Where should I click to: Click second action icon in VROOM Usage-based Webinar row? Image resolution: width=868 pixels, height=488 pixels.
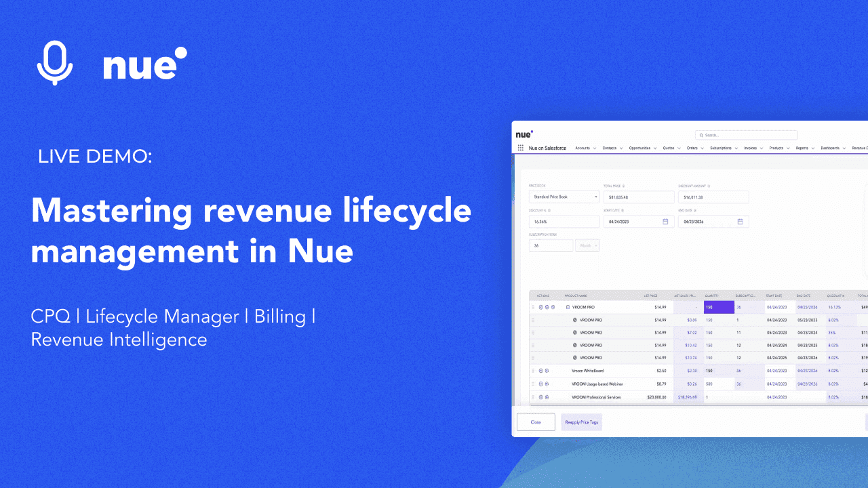(547, 384)
